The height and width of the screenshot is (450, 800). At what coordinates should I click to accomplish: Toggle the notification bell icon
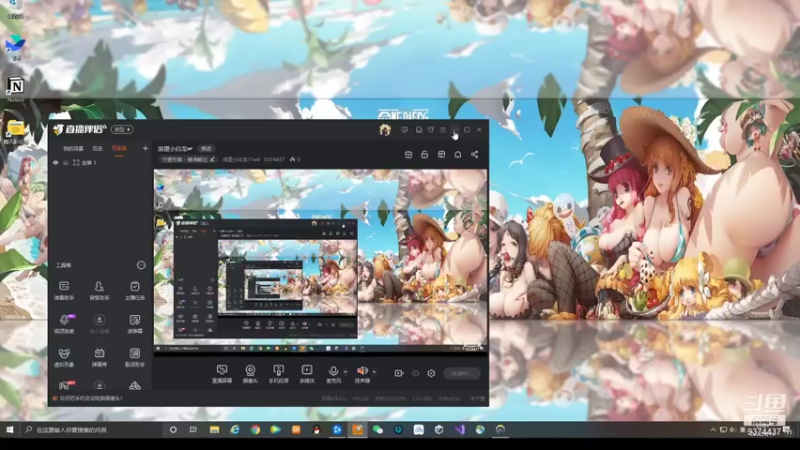[458, 155]
